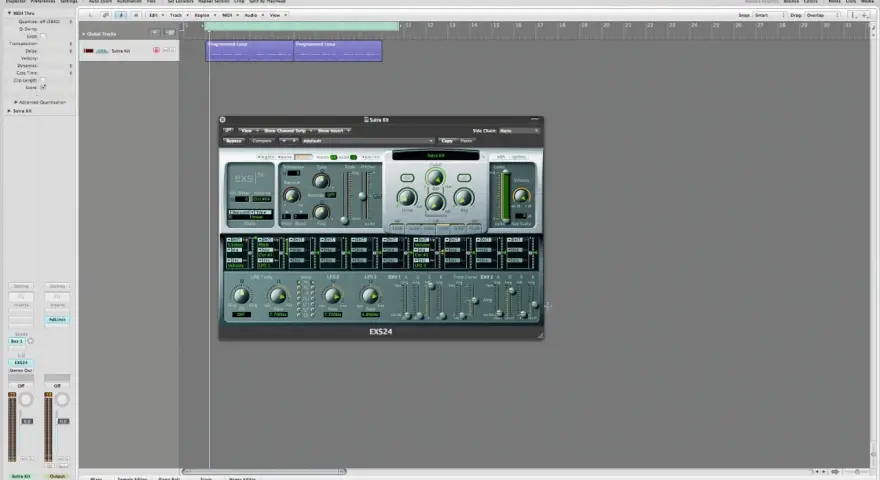Click the LFO 2 Rate knob

[333, 295]
